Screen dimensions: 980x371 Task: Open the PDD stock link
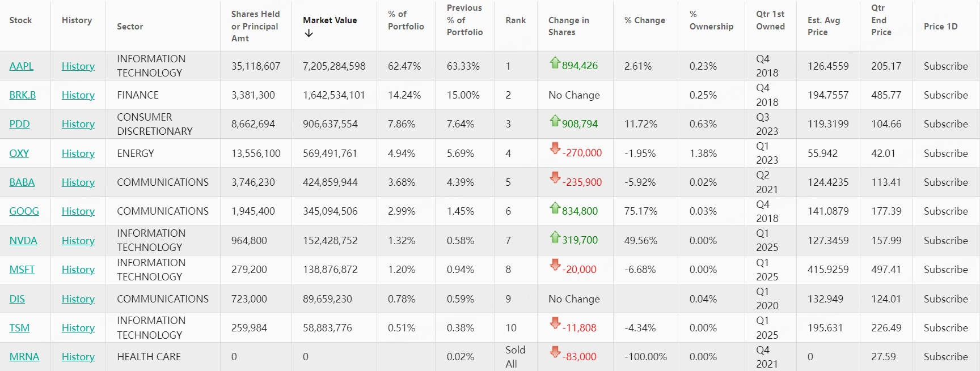click(x=19, y=124)
